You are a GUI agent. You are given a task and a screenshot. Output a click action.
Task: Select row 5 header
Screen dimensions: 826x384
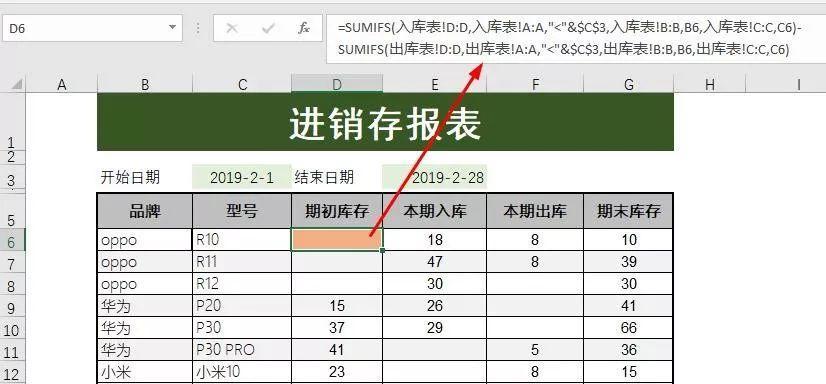13,211
